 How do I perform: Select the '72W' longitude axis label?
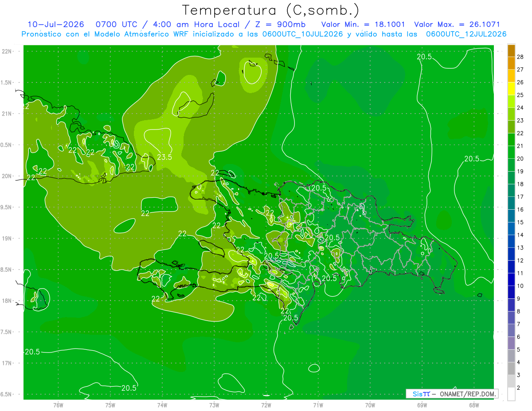pyautogui.click(x=266, y=405)
